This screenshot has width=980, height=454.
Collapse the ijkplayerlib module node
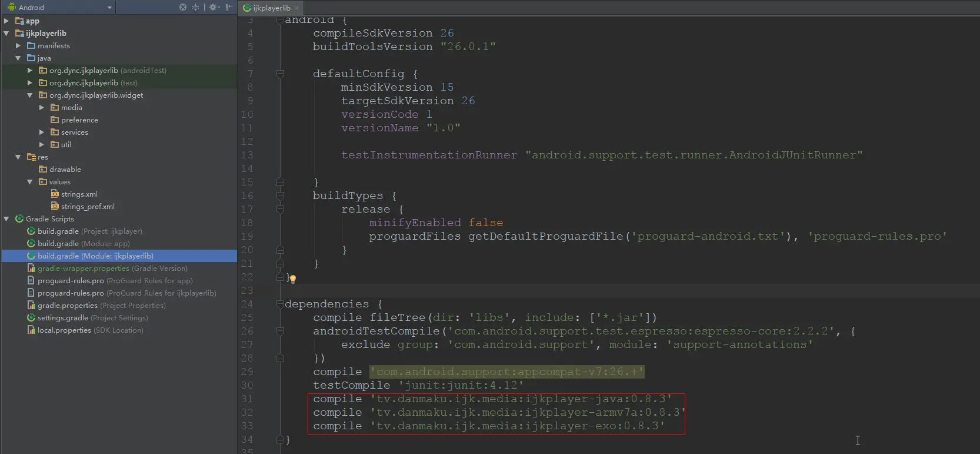pos(6,33)
